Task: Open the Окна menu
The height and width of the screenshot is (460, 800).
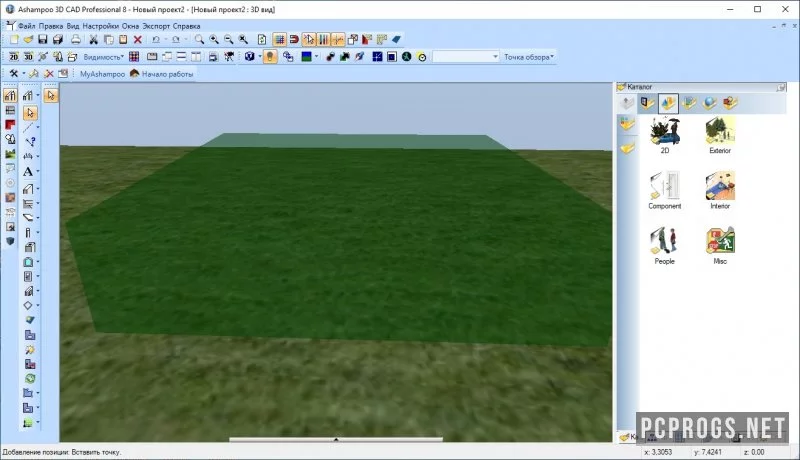Action: coord(130,26)
